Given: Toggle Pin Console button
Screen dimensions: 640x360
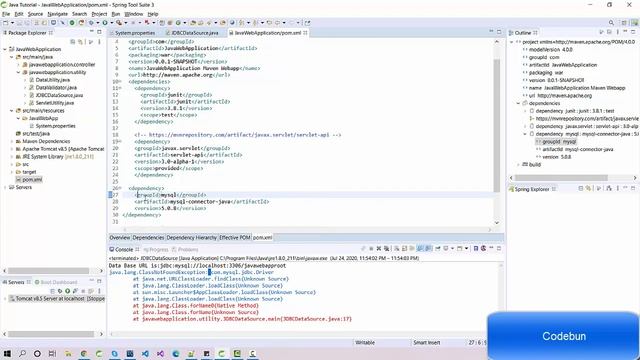Looking at the screenshot, I should 438,248.
